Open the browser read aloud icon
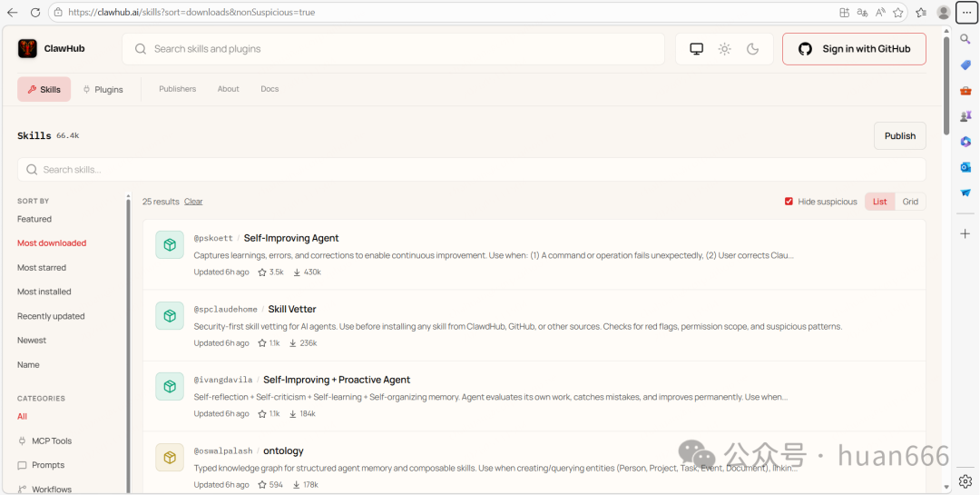 [880, 12]
